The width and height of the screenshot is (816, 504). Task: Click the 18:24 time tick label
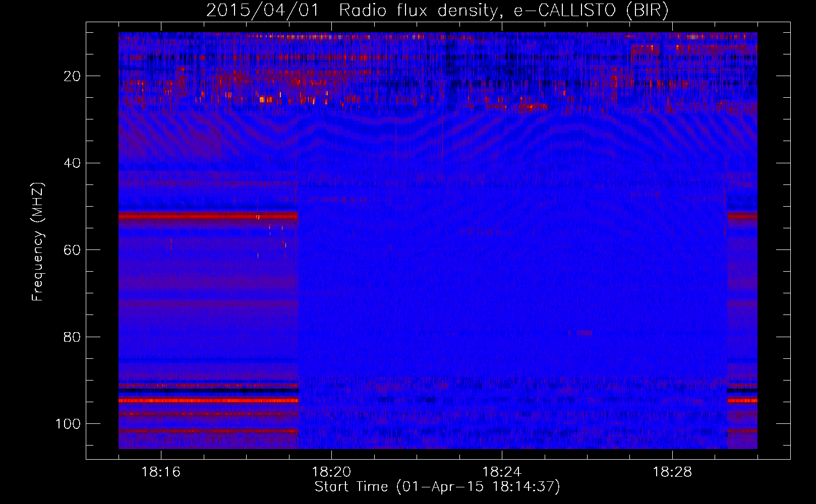tap(502, 472)
